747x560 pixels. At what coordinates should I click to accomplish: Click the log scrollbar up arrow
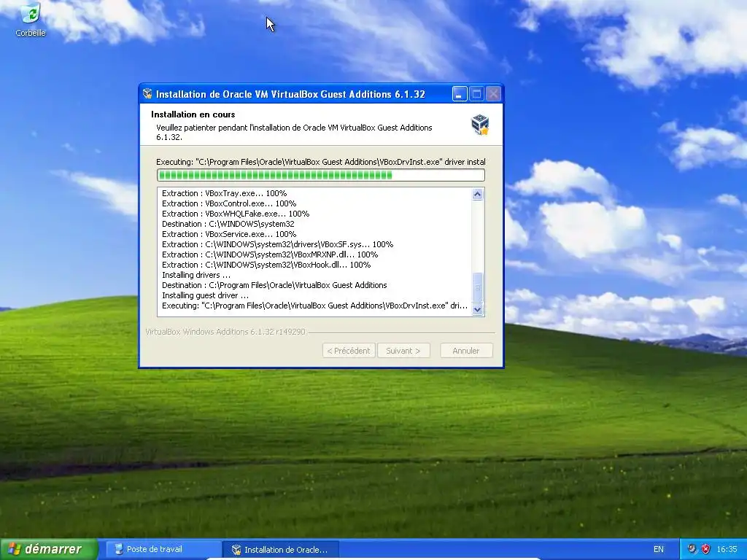(x=477, y=194)
